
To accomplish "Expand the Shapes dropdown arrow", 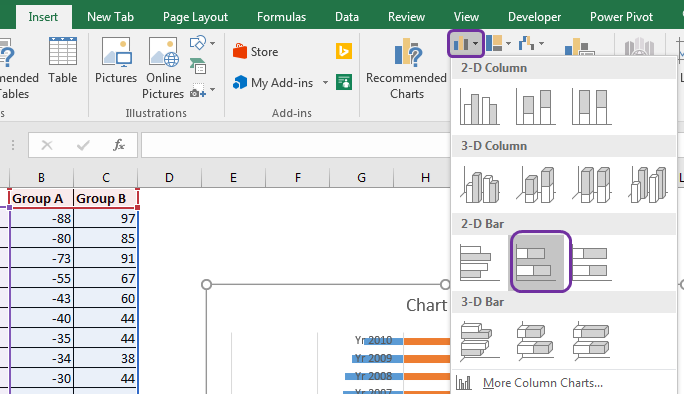I will pos(212,43).
